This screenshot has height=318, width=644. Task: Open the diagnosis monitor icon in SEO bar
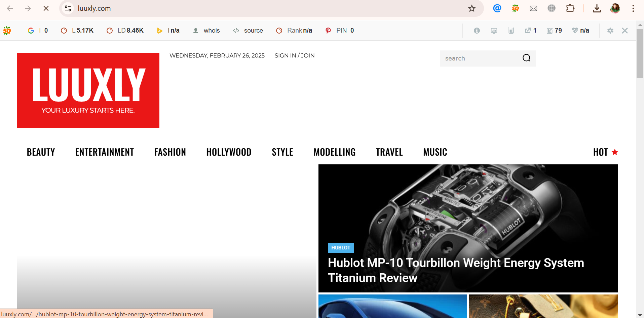point(494,31)
